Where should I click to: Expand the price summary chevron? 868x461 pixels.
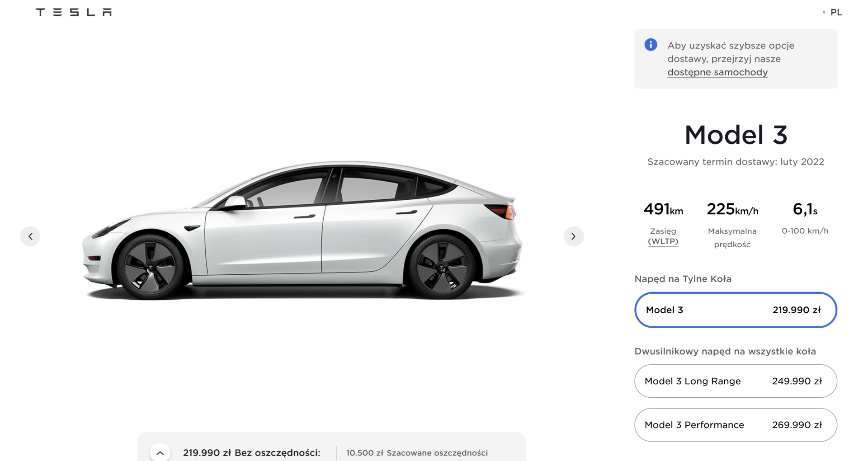tap(160, 452)
